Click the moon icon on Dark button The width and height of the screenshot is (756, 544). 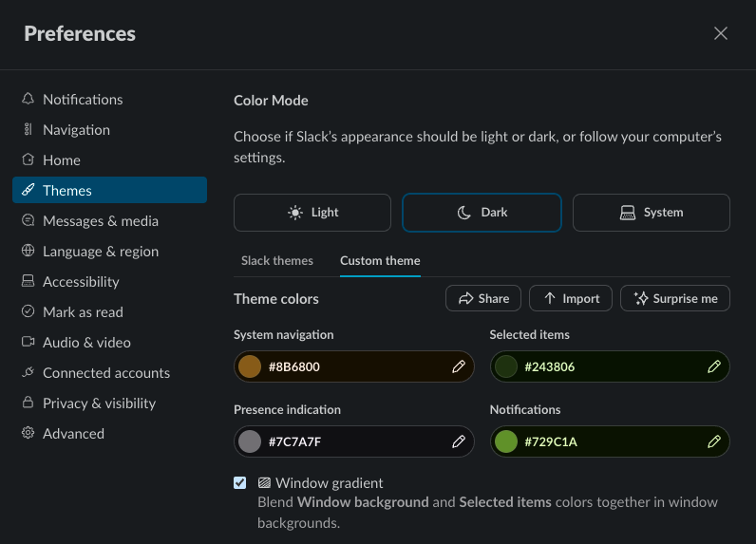click(463, 213)
